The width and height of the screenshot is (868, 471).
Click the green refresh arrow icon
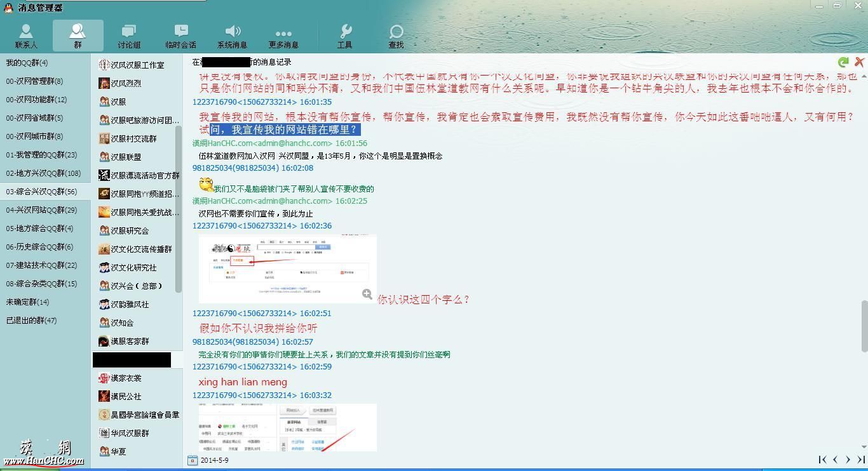coord(843,62)
